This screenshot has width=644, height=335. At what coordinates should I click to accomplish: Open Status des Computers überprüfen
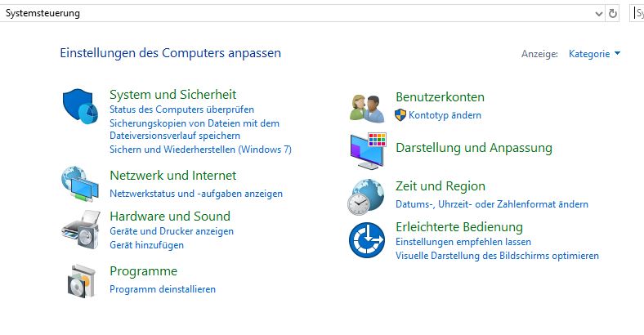coord(181,109)
